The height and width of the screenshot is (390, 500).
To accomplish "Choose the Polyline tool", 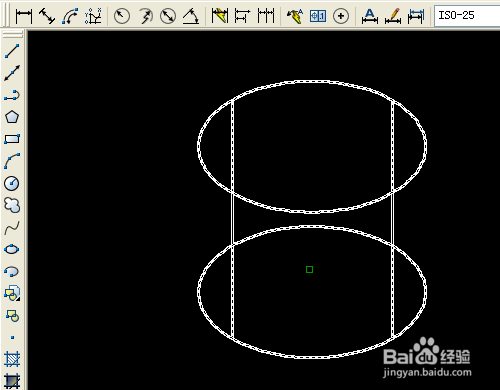I will click(12, 95).
